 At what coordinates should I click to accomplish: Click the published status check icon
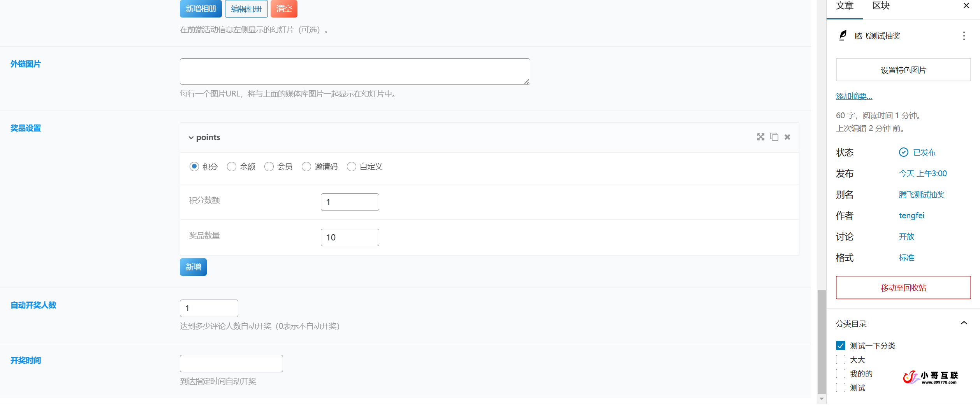(x=903, y=152)
